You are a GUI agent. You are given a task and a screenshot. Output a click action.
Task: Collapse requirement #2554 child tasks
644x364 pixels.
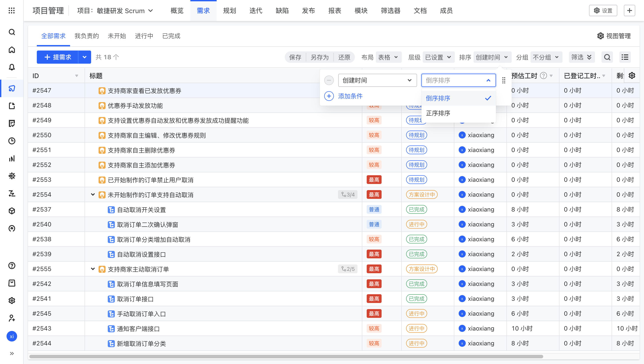(93, 194)
